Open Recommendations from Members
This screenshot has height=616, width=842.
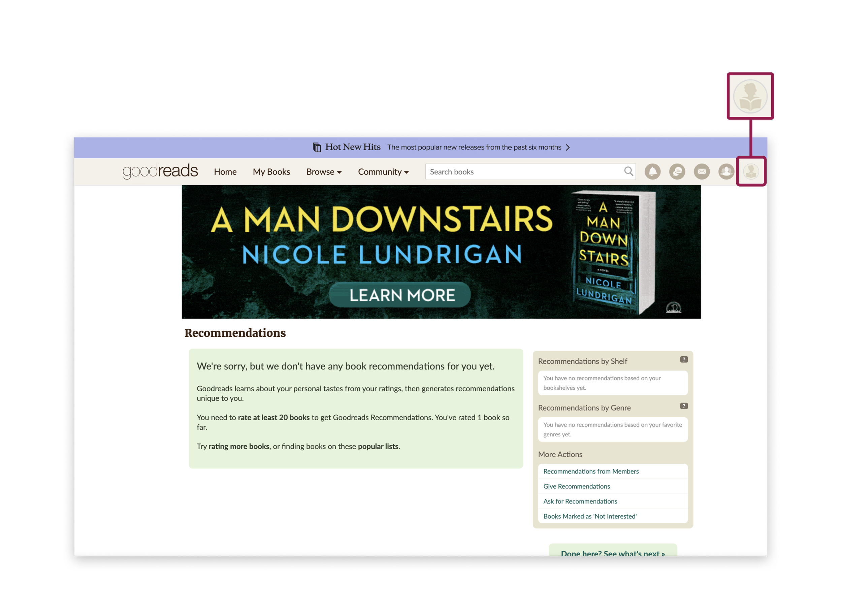click(x=591, y=471)
